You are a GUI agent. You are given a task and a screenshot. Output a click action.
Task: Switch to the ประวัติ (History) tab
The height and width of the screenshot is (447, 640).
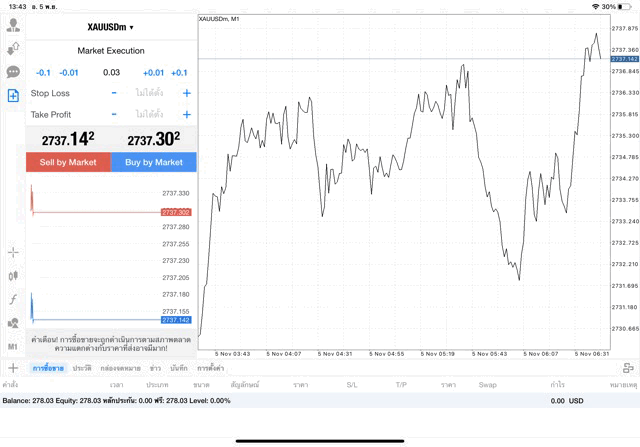[x=82, y=368]
